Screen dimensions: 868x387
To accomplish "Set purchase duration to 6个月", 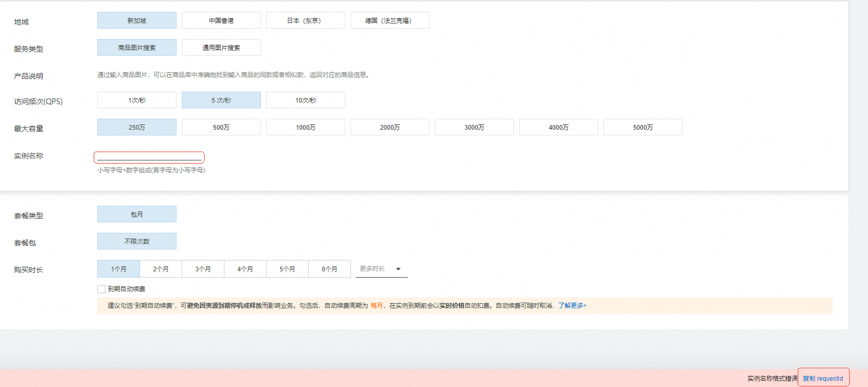I will 330,269.
